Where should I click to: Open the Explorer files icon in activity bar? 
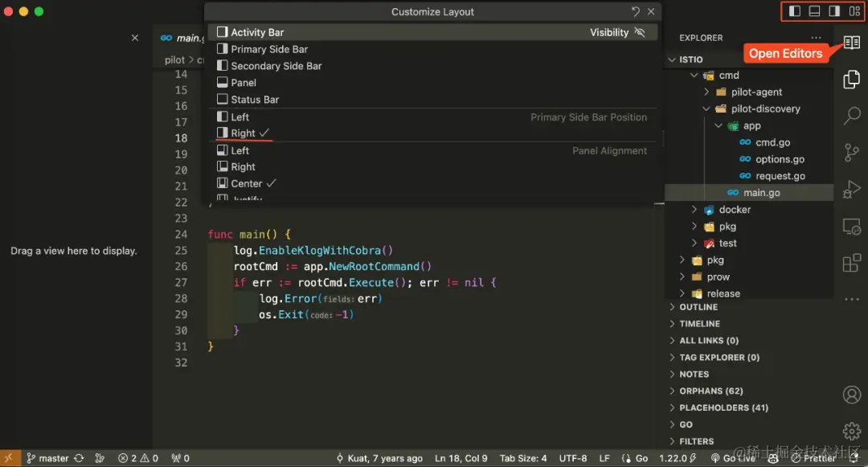click(x=851, y=79)
